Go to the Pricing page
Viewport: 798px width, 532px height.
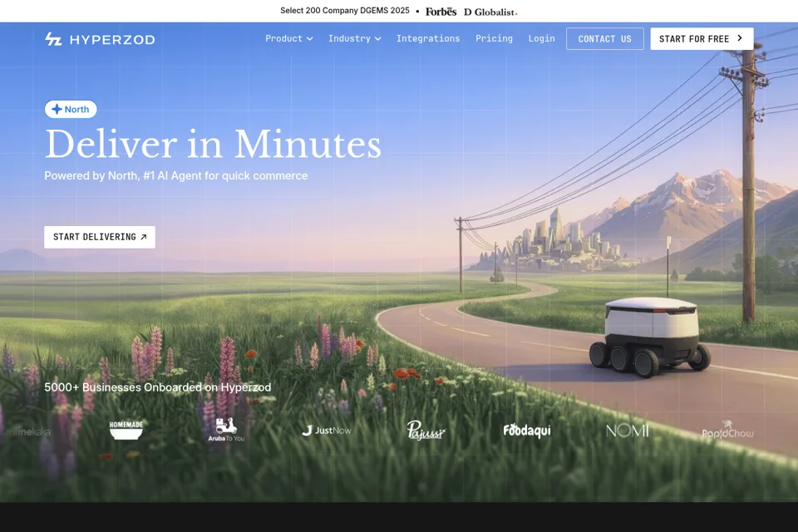(x=494, y=39)
